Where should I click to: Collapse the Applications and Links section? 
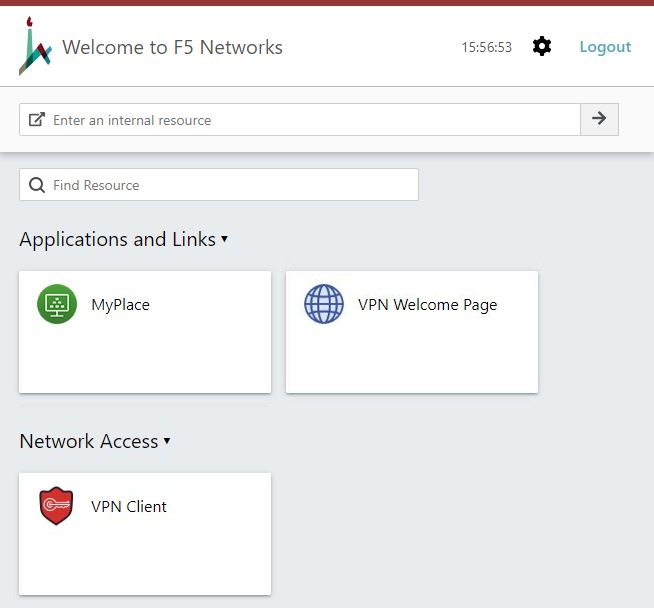tap(224, 239)
